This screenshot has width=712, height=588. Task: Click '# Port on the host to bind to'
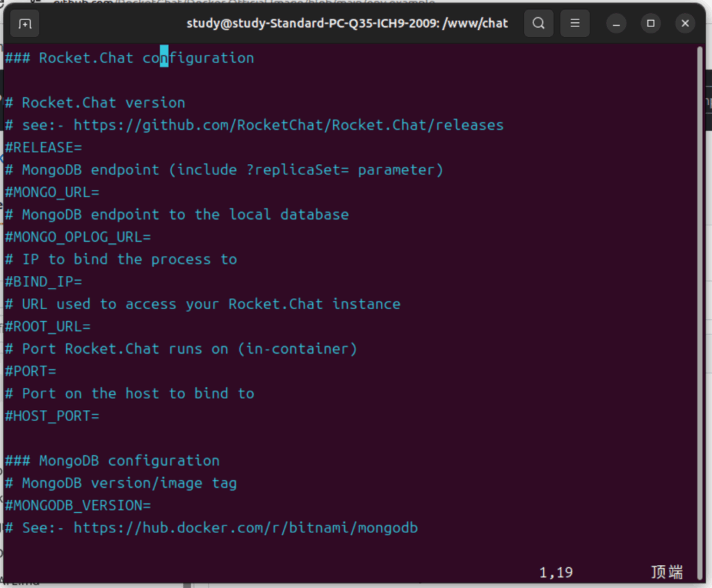click(129, 393)
